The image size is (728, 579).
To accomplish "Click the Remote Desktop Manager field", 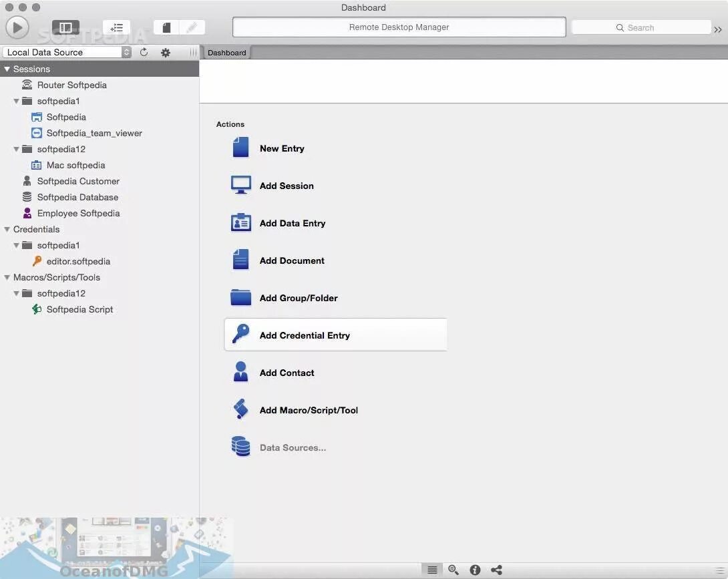I will click(399, 27).
